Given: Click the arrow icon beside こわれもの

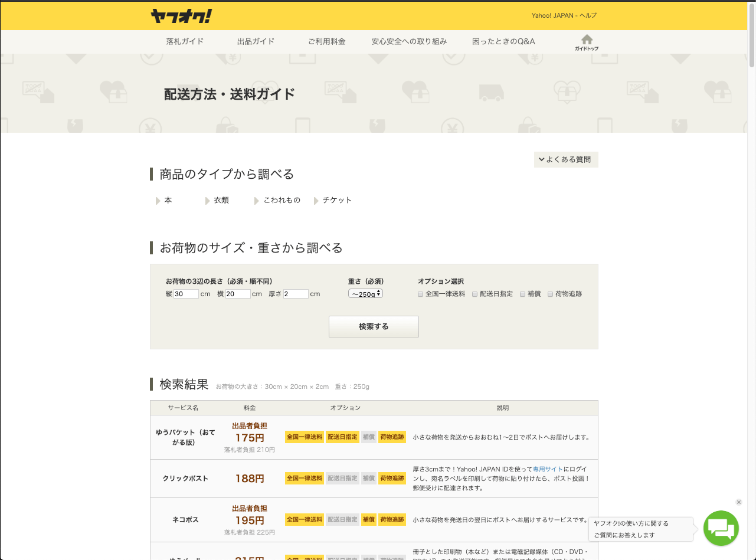Looking at the screenshot, I should click(x=257, y=201).
